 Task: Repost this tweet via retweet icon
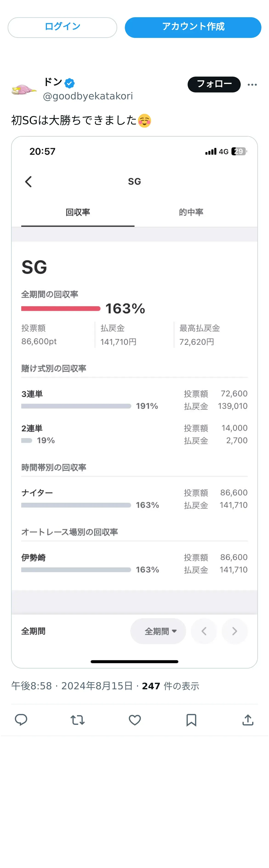(77, 720)
